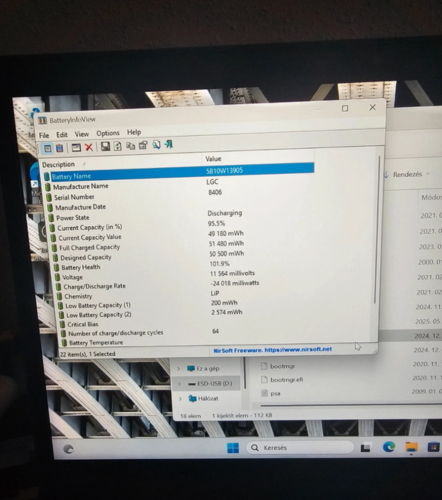
Task: Click the Properties toolbar icon
Action: click(143, 145)
